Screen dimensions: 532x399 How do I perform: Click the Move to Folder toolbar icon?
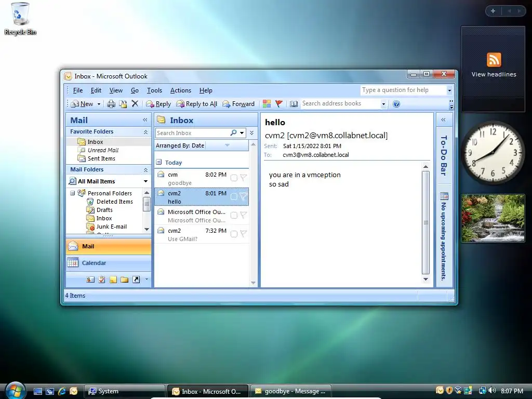(x=123, y=104)
